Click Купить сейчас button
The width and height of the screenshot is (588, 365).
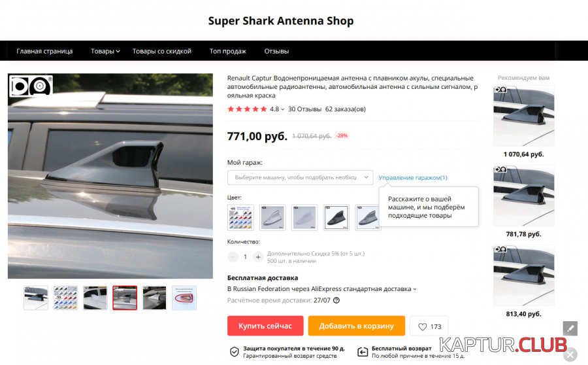(x=265, y=326)
